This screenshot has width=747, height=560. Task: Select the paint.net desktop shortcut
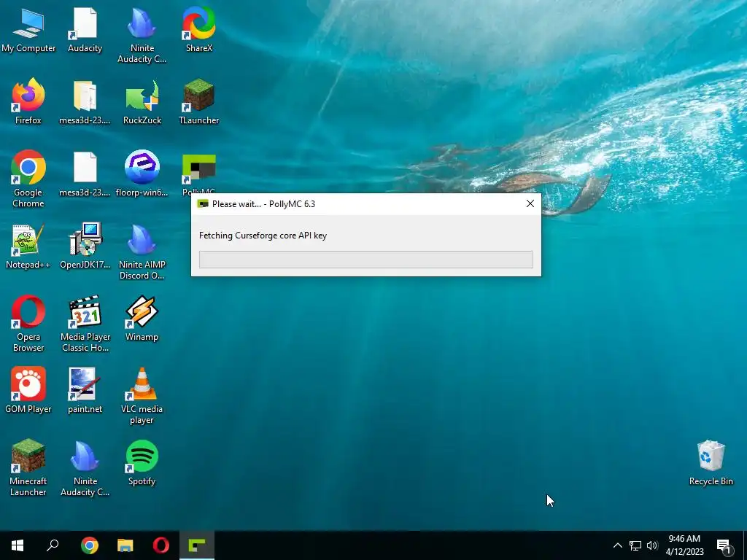(x=85, y=391)
